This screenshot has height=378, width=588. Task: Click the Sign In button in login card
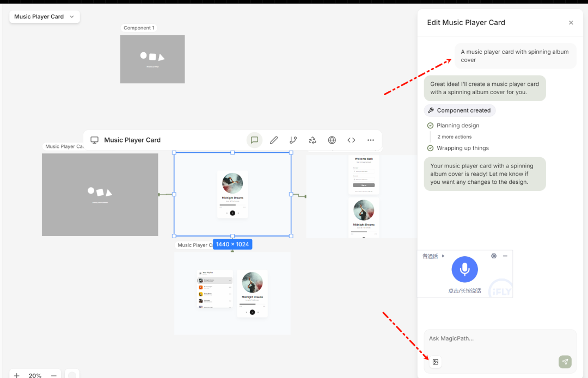(364, 185)
